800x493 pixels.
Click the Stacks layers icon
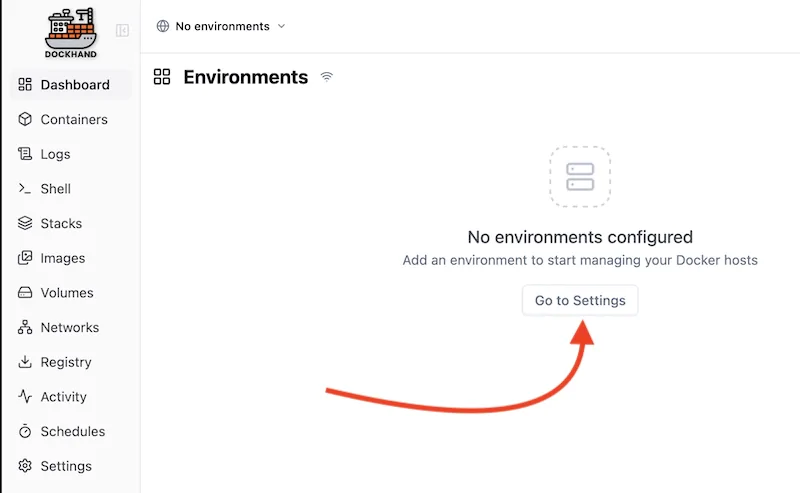(x=25, y=224)
